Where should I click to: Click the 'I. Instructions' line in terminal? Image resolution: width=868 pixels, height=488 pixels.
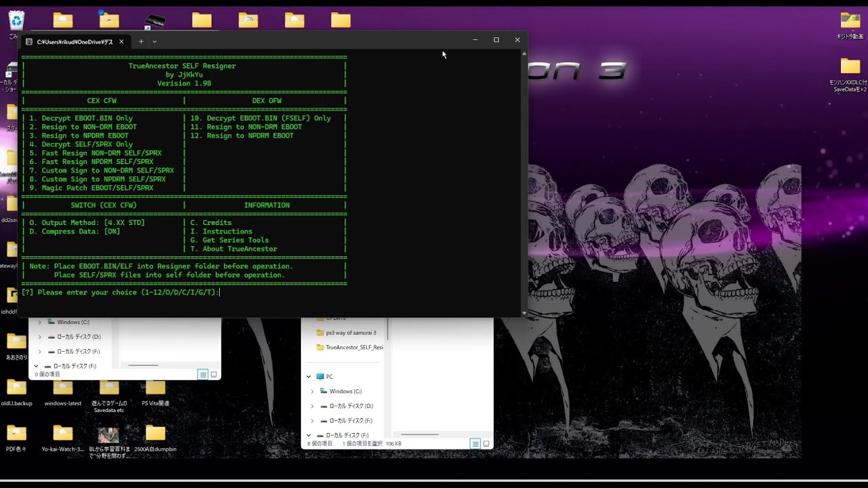pos(221,231)
